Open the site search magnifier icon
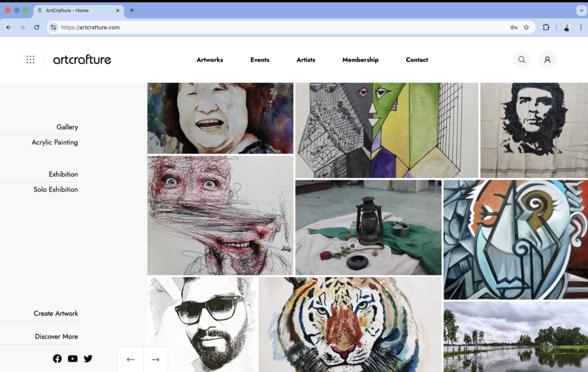 point(521,59)
